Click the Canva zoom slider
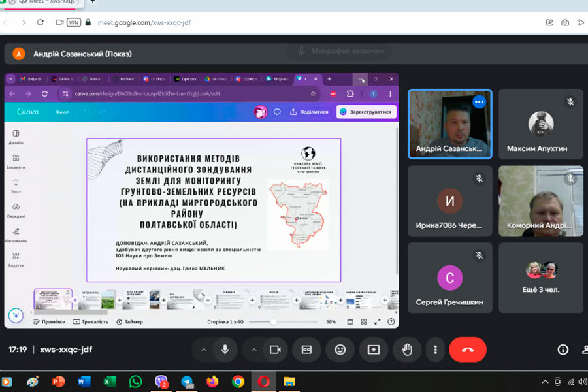This screenshot has width=588, height=392. click(274, 321)
